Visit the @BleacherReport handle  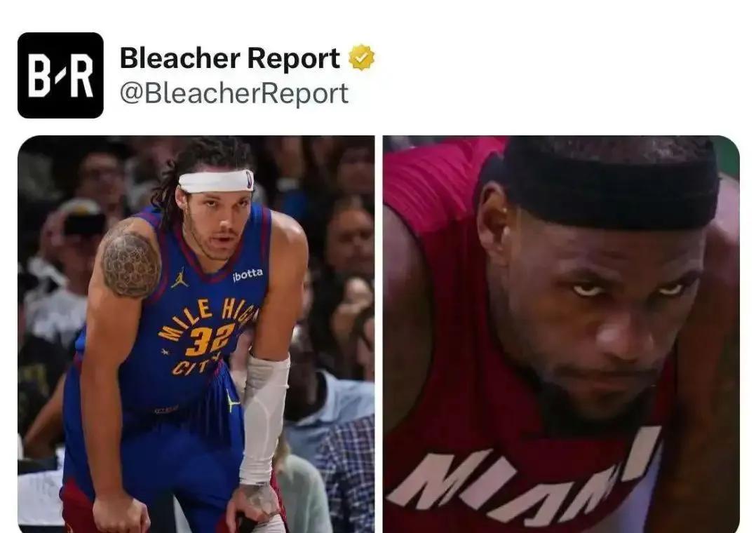coord(234,93)
